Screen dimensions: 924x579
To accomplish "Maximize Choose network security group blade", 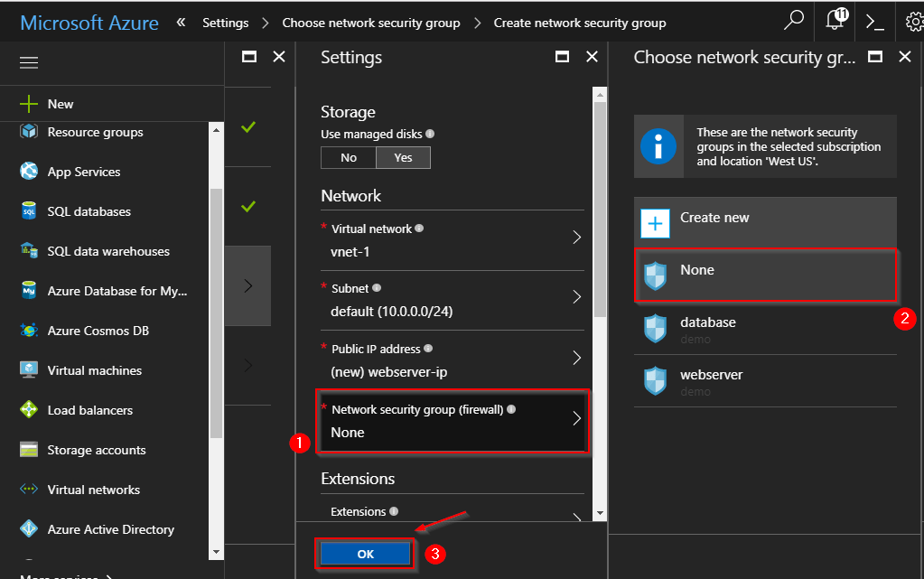I will click(875, 57).
